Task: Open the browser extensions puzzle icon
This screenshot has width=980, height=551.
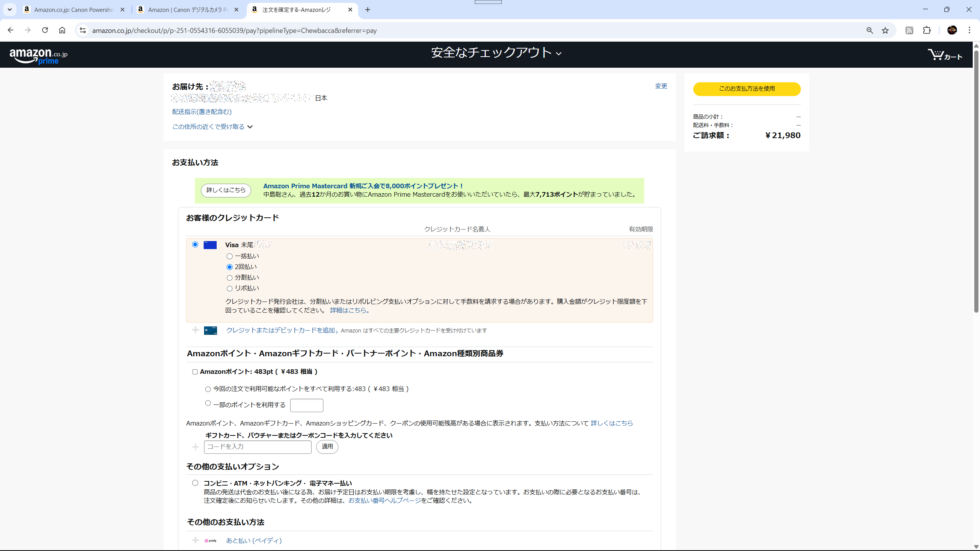Action: point(927,30)
